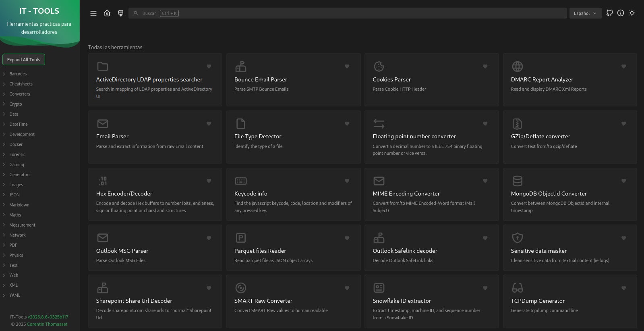644x331 pixels.
Task: Open the Corentin Thomasset link
Action: tap(47, 324)
